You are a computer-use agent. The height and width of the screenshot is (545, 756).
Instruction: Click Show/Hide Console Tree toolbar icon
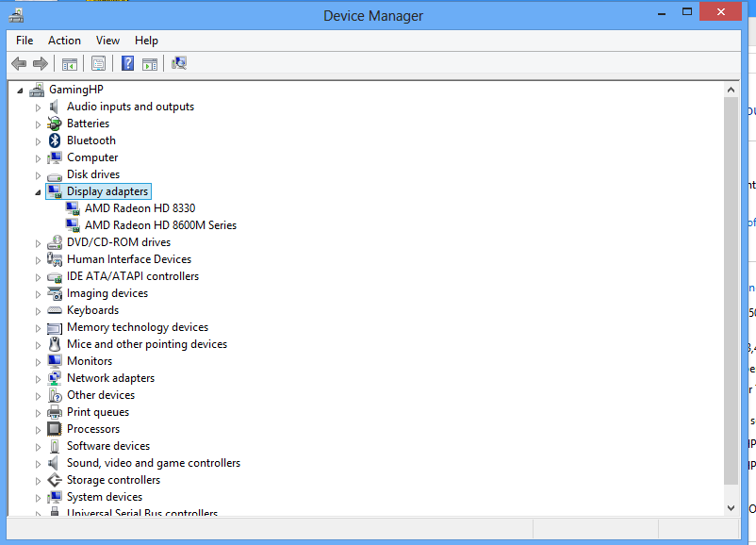point(69,63)
